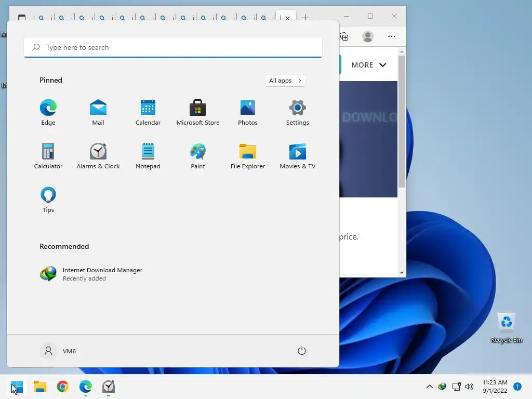This screenshot has width=532, height=399.
Task: Open recommended Internet Download Manager
Action: coord(91,274)
